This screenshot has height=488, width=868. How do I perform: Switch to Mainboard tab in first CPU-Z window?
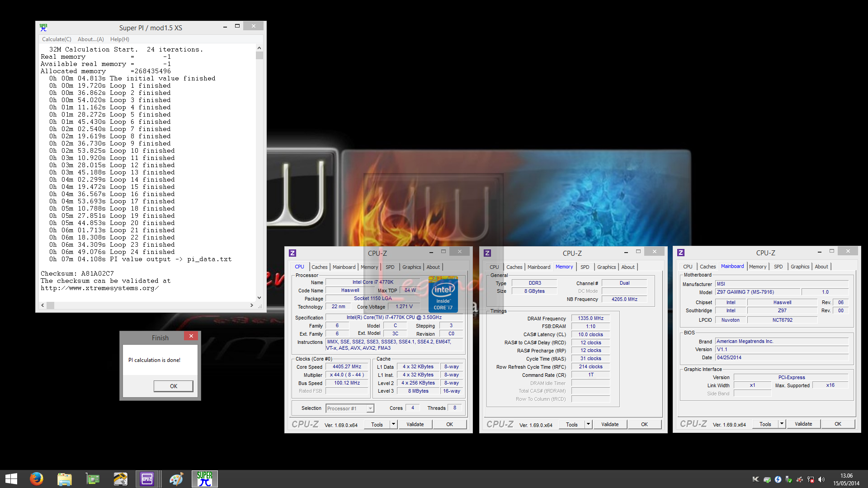coord(344,267)
